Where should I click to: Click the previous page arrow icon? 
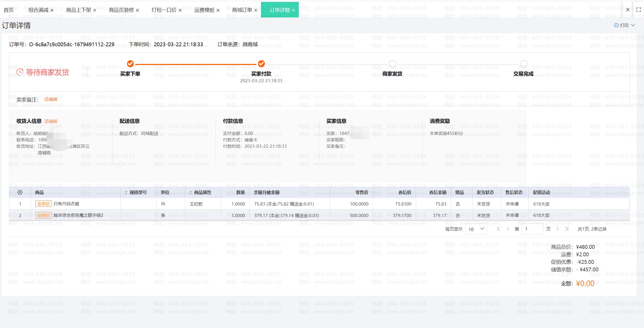pyautogui.click(x=508, y=229)
